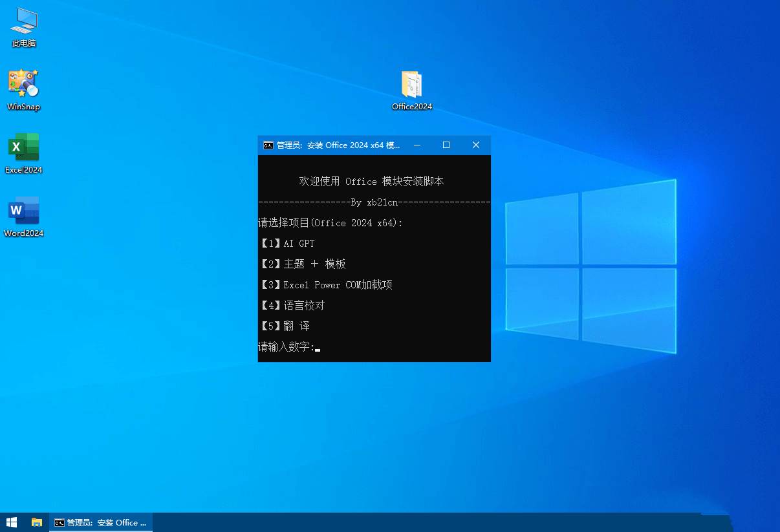Select the WinSnap desktop shortcut

click(24, 90)
